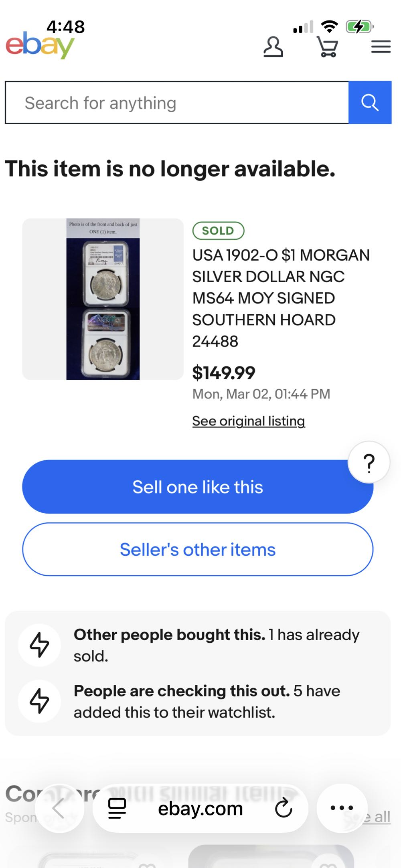Go back with the browser back arrow

tap(59, 808)
